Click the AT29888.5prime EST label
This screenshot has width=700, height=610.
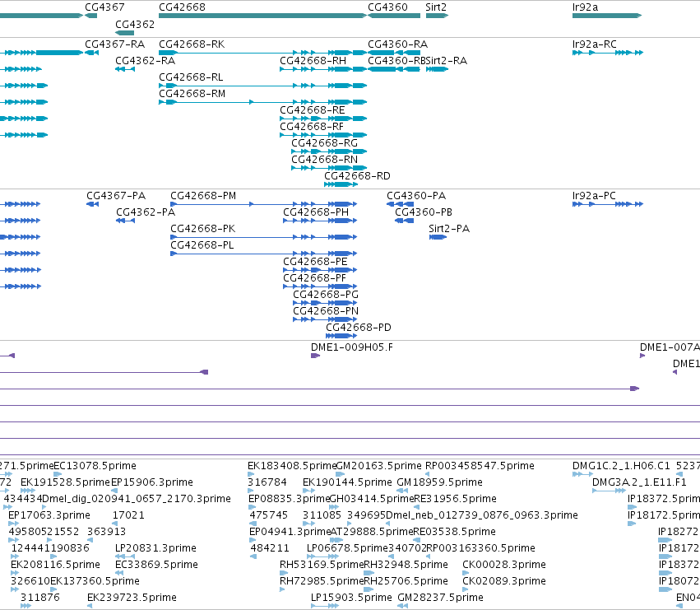point(372,532)
